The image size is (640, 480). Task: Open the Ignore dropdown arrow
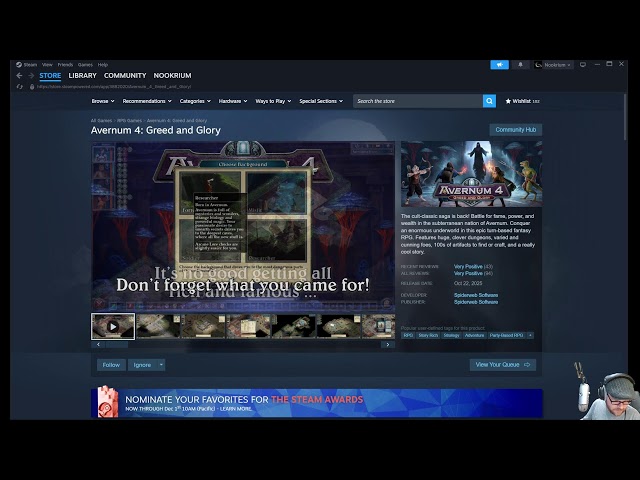coord(160,365)
